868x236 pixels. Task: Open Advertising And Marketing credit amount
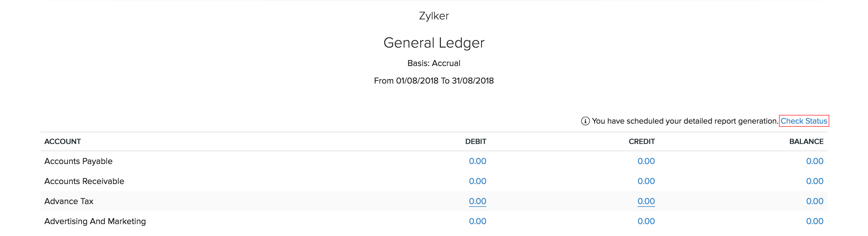click(x=646, y=221)
